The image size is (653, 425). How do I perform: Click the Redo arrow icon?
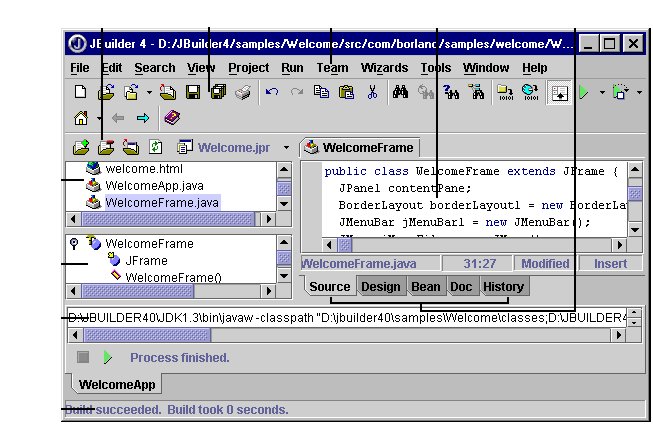coord(297,92)
